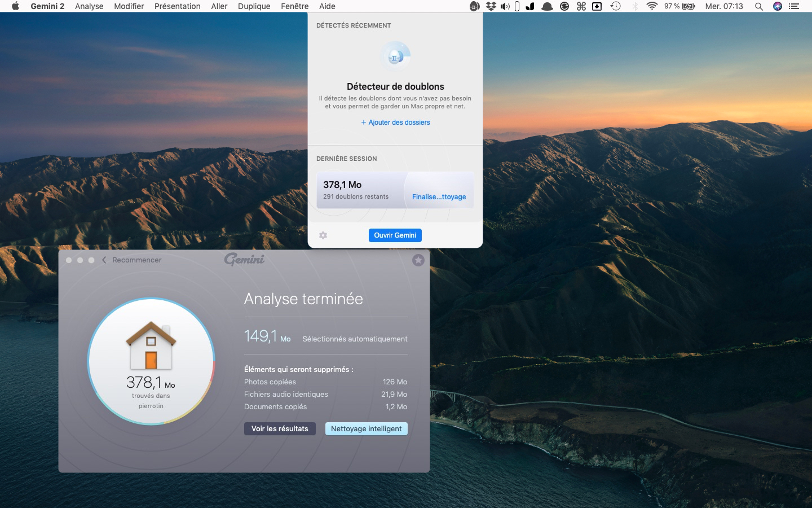Click the Photos copiées row
The height and width of the screenshot is (508, 812).
(x=326, y=382)
